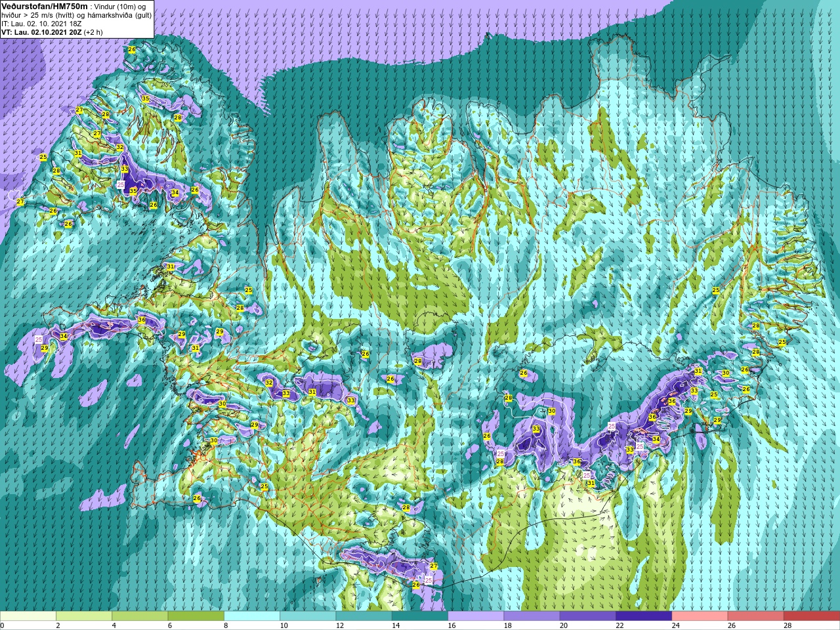Image resolution: width=840 pixels, height=630 pixels.
Task: Click the 0–2 m/s pale yellow legend swatch
Action: (x=28, y=616)
